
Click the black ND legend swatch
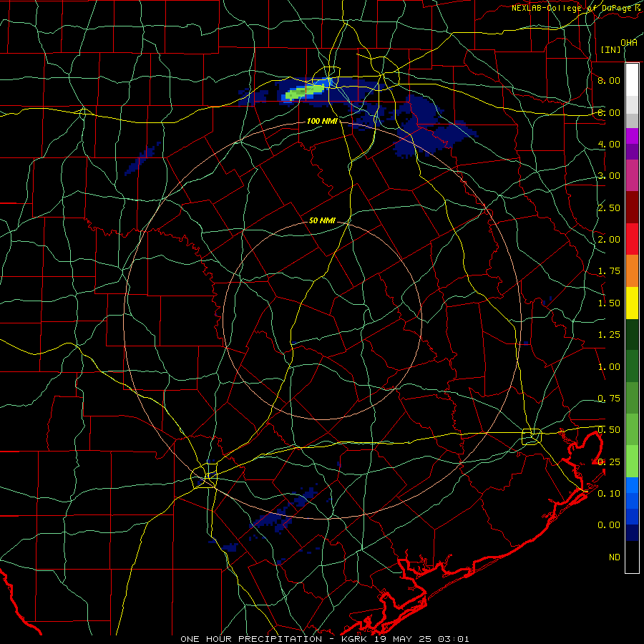click(x=632, y=557)
